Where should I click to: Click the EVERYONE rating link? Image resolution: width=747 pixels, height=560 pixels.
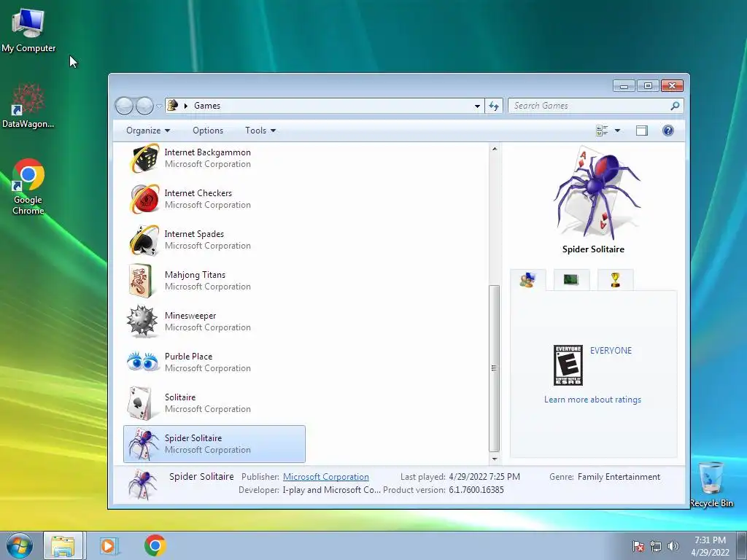pyautogui.click(x=611, y=351)
